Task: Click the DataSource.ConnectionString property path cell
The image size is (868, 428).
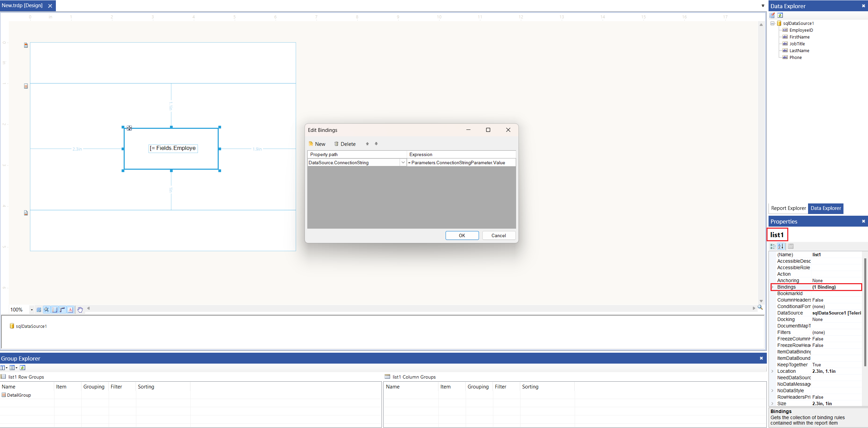Action: (354, 163)
